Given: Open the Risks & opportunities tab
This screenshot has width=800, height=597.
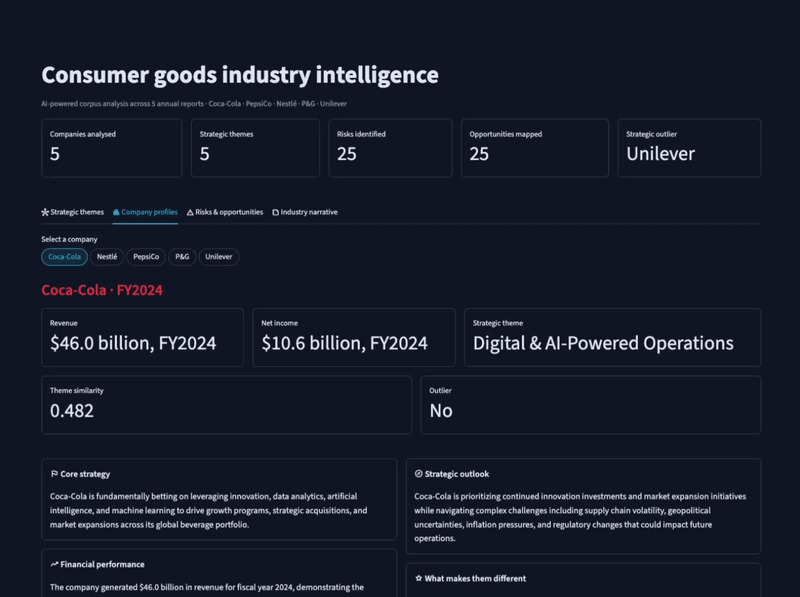Looking at the screenshot, I should pos(225,212).
